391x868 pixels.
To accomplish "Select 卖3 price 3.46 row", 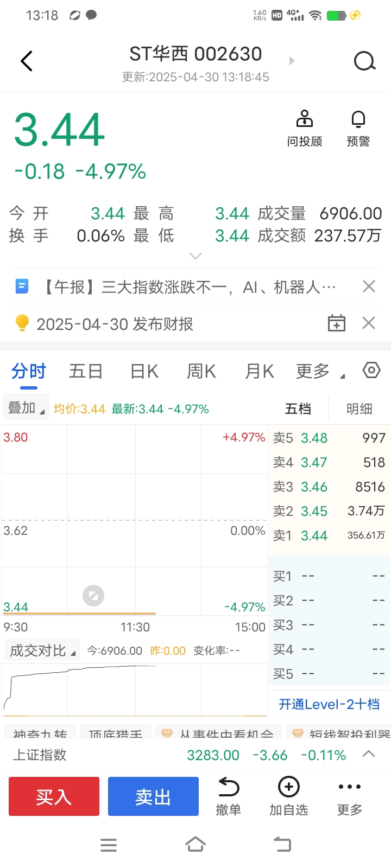I will 329,487.
